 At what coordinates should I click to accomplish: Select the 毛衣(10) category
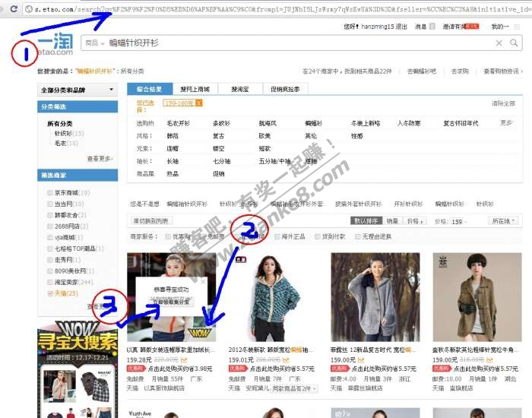coord(66,143)
